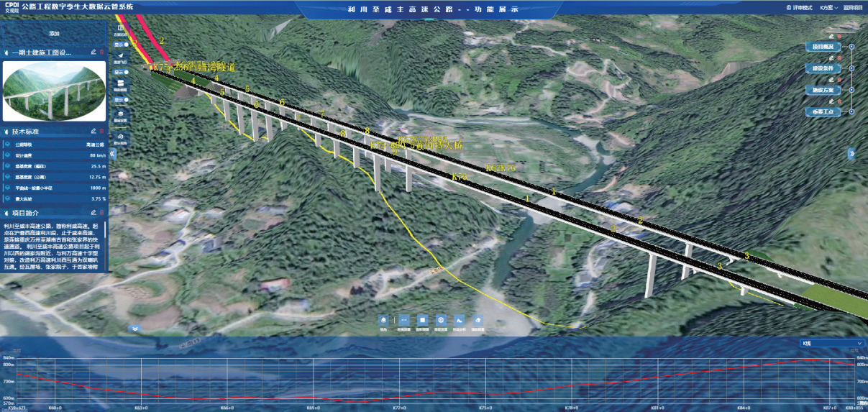Screen dimensions: 868x412
Task: Click the 添加 button in left panel
Action: 54,33
